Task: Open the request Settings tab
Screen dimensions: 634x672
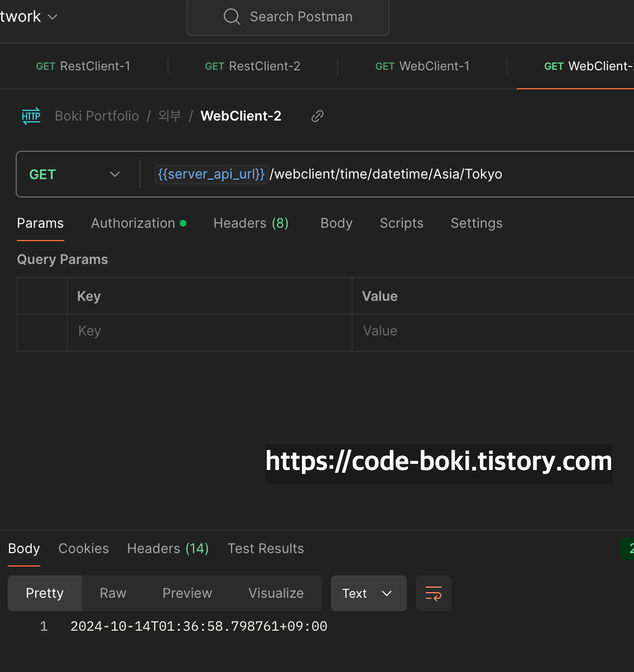Action: (x=477, y=223)
